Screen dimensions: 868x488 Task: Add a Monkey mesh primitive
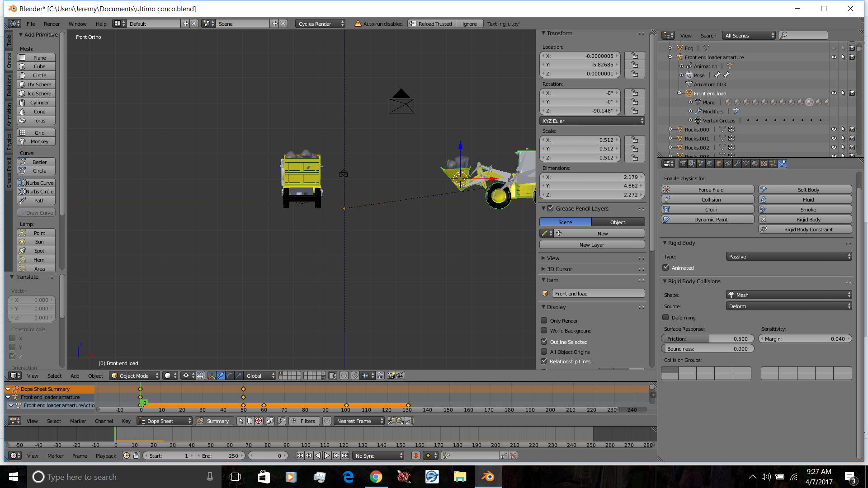[36, 141]
